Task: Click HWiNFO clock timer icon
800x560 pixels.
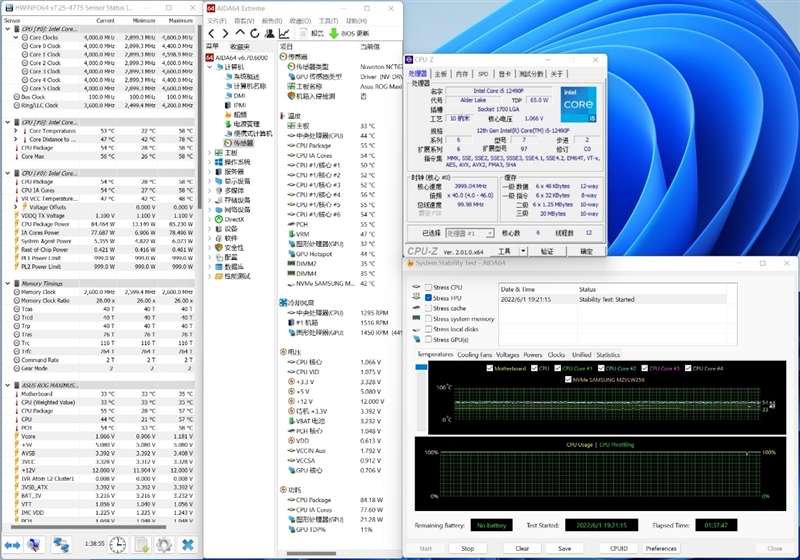Action: tap(117, 545)
